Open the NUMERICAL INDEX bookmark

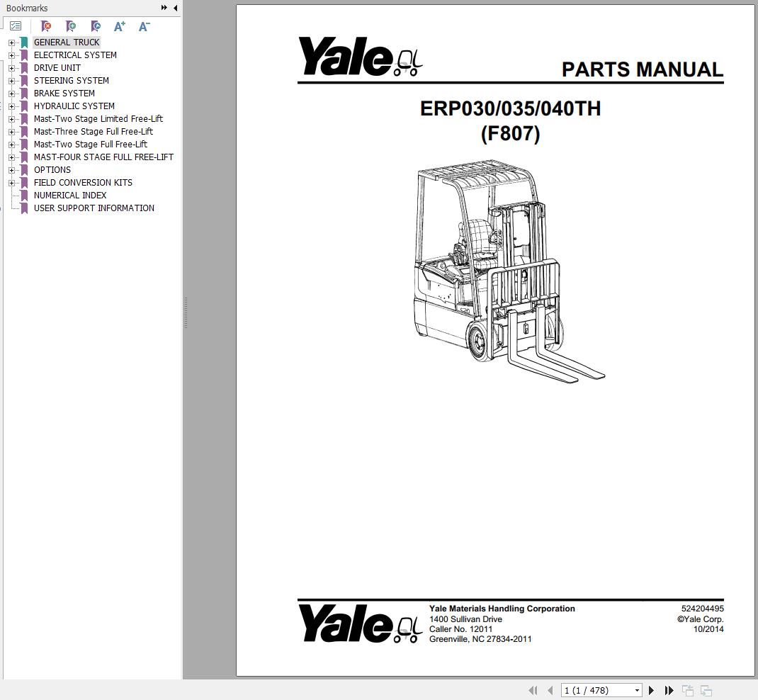click(71, 195)
